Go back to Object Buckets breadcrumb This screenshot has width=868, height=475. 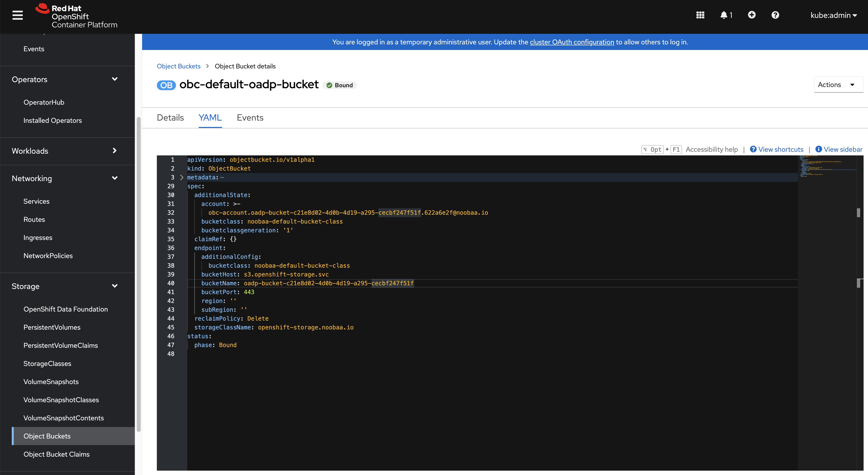click(178, 66)
